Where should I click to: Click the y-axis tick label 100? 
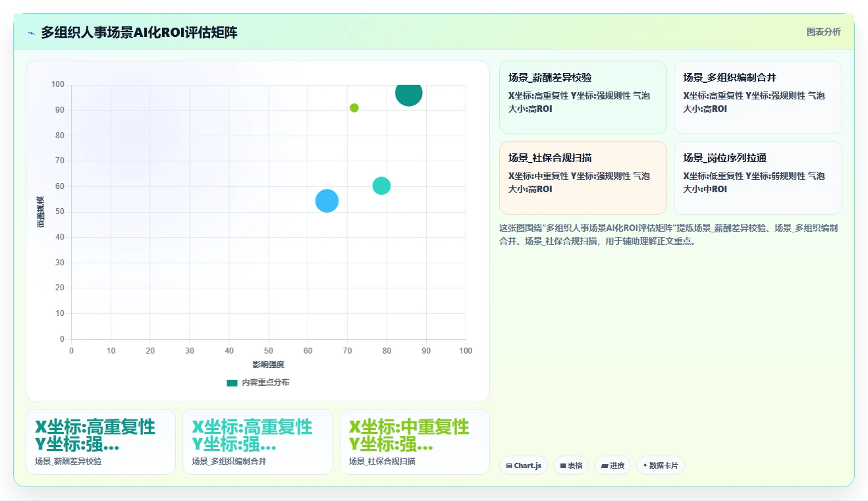pyautogui.click(x=58, y=84)
